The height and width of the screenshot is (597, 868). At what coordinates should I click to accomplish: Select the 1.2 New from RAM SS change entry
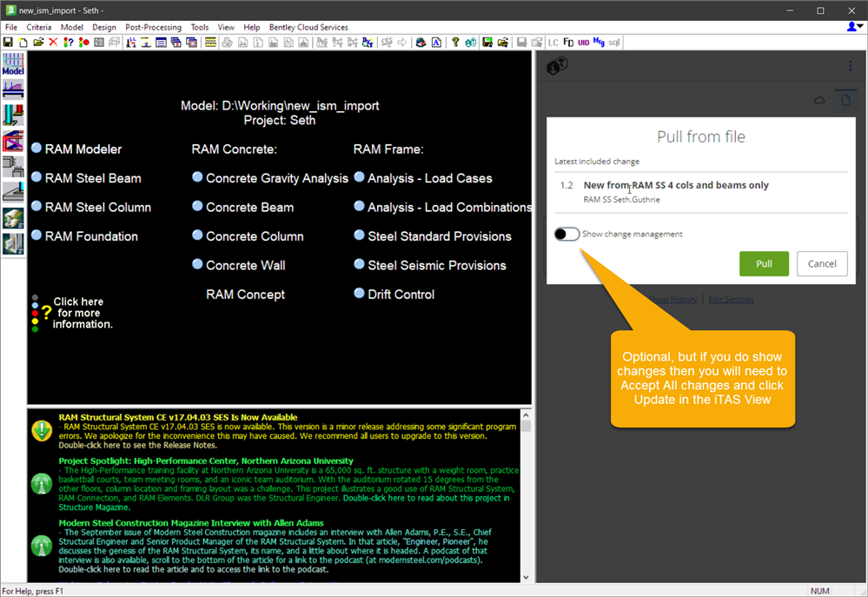pos(701,192)
